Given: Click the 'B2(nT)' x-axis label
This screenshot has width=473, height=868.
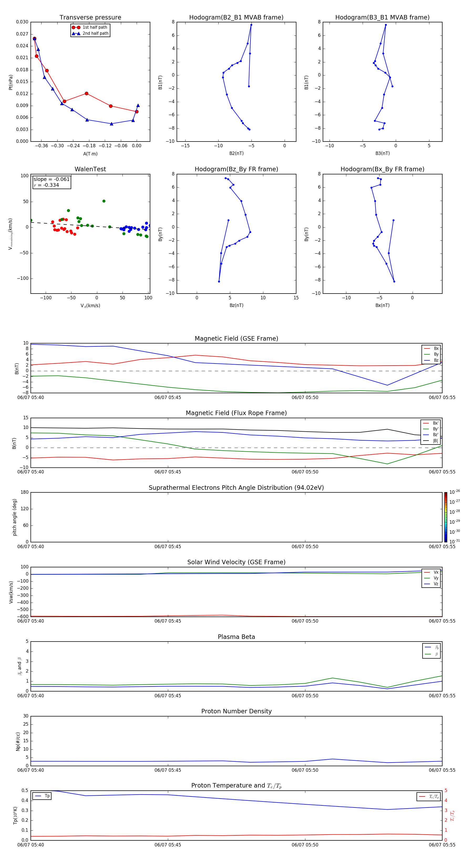Looking at the screenshot, I should click(236, 153).
